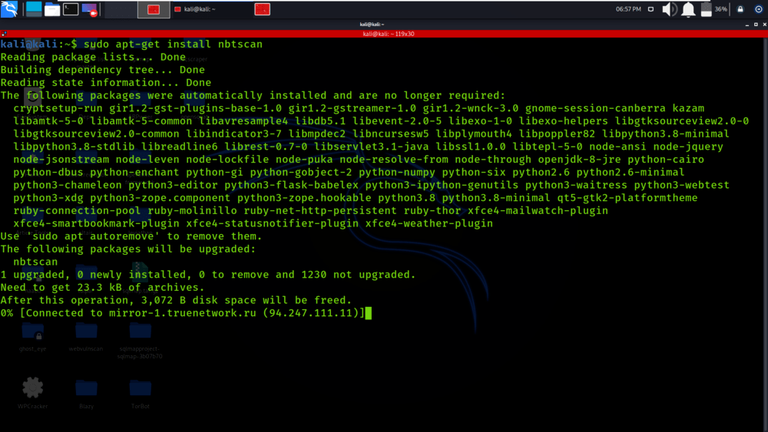
Task: Click the "Use 'sudo apt autoremove'" line
Action: tap(131, 236)
